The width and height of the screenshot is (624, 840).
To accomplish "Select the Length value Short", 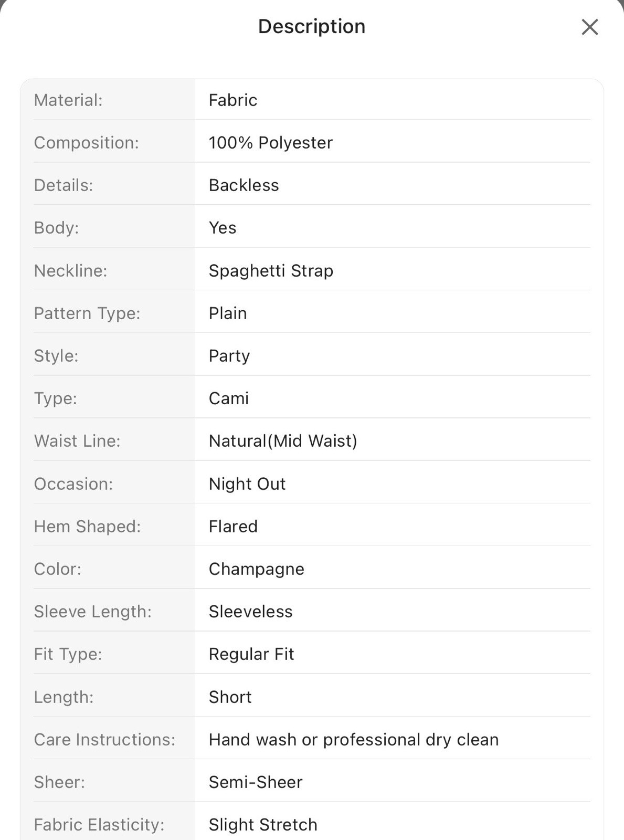I will point(230,697).
